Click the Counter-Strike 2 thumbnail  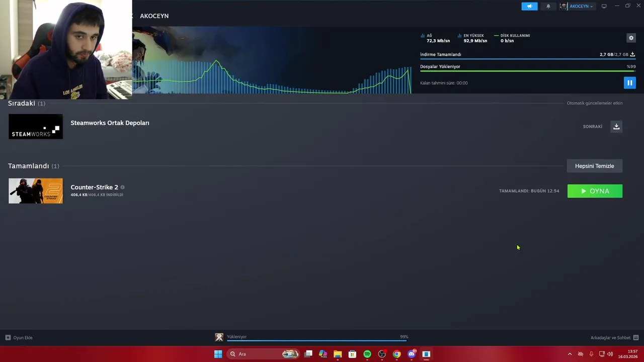[36, 191]
